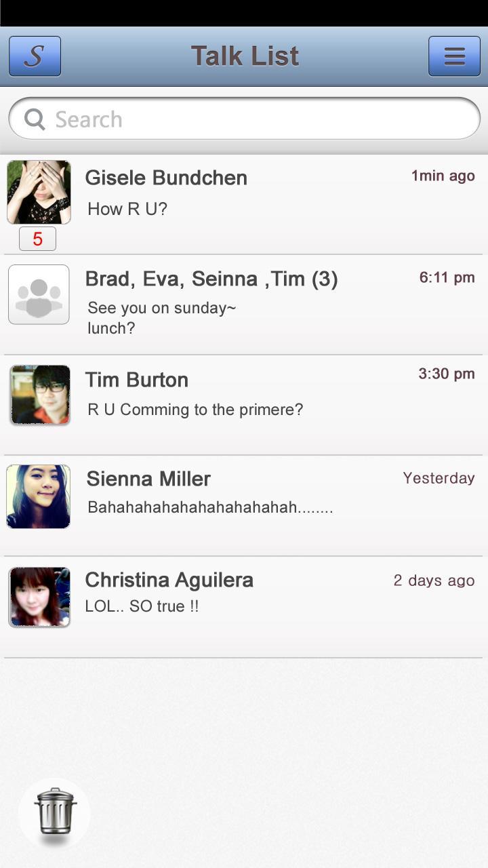This screenshot has height=868, width=488.
Task: Tap the "R U Comming to the primere?" message
Action: pos(195,410)
